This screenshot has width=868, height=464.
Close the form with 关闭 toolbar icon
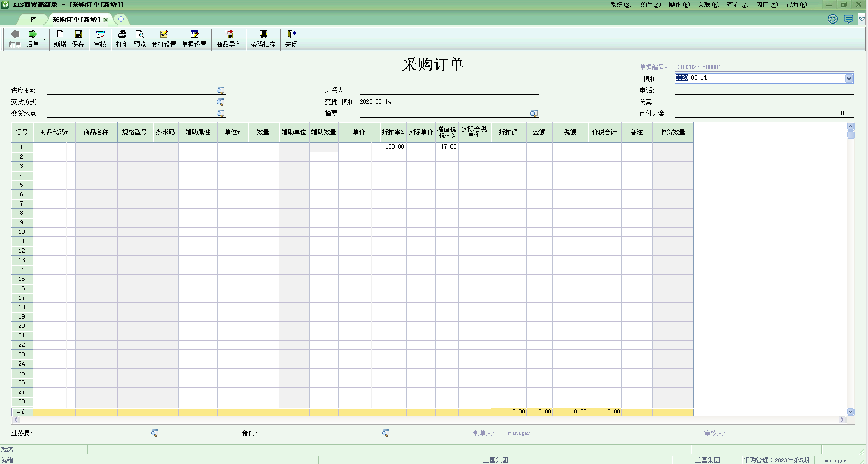pyautogui.click(x=291, y=39)
